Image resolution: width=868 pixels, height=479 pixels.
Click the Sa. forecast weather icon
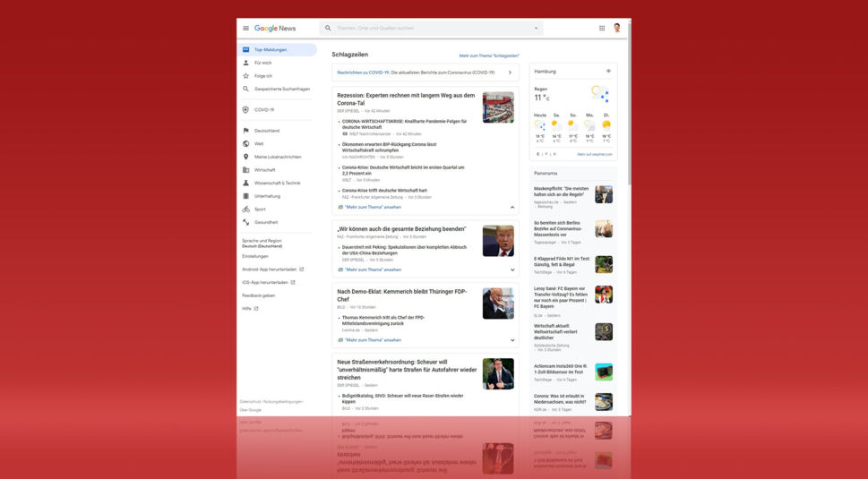[556, 125]
